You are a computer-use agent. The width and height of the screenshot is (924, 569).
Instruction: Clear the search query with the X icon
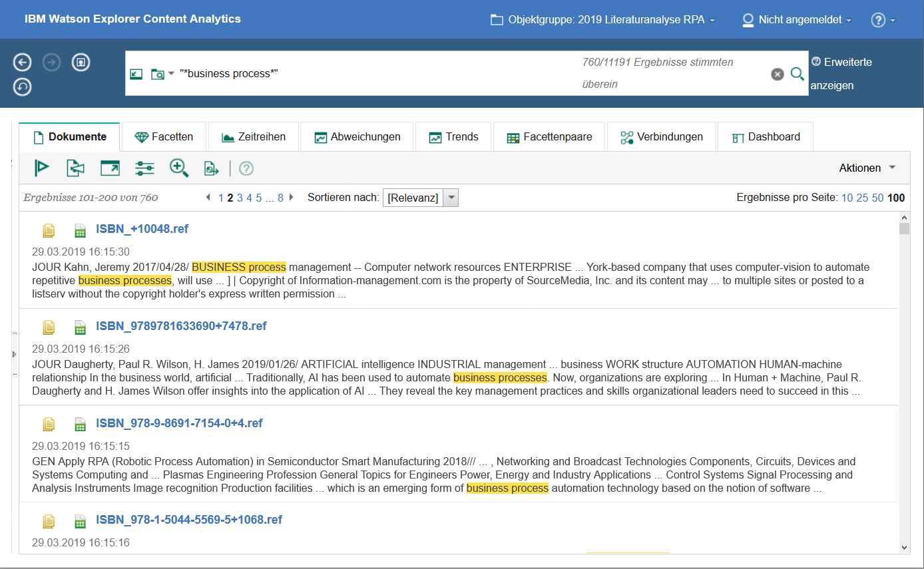click(777, 74)
